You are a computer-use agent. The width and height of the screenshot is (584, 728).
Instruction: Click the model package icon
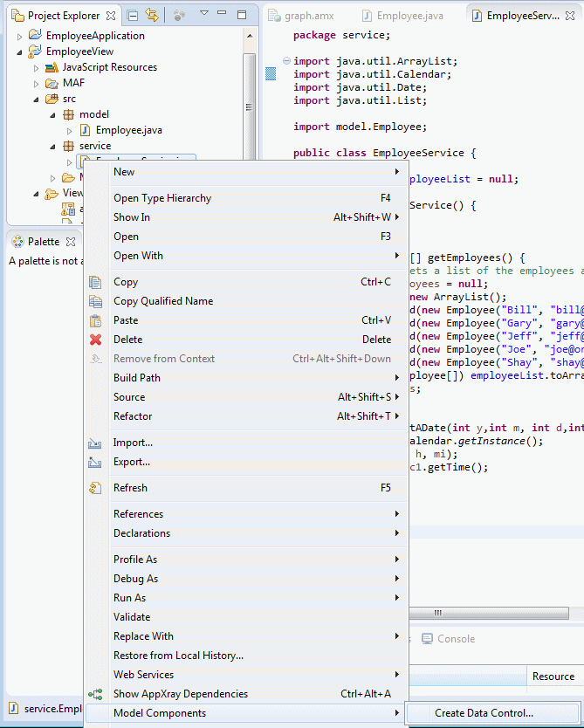tap(68, 114)
